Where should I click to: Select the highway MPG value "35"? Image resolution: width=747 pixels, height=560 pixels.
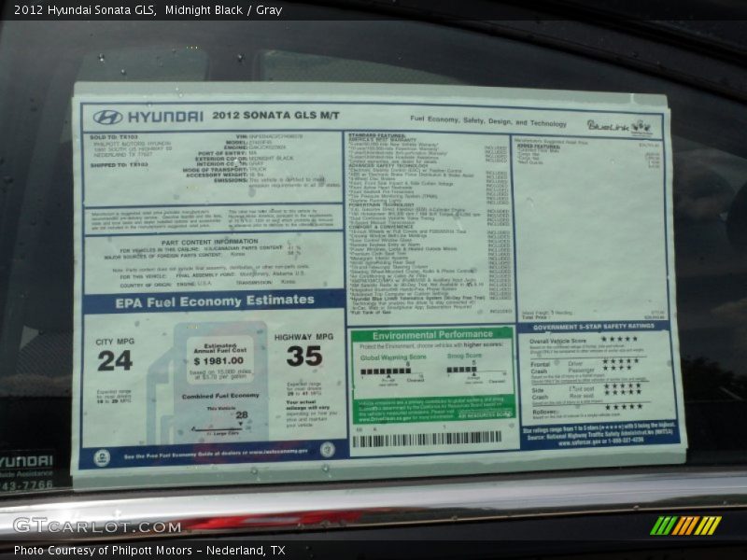pos(304,356)
